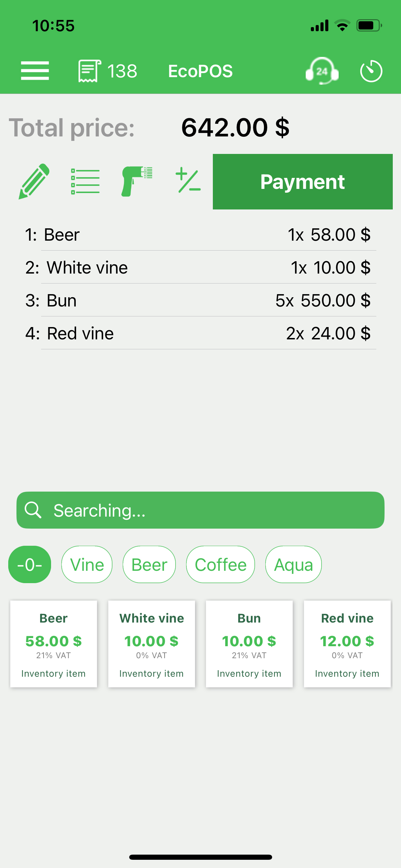Open the hamburger menu

coord(35,71)
